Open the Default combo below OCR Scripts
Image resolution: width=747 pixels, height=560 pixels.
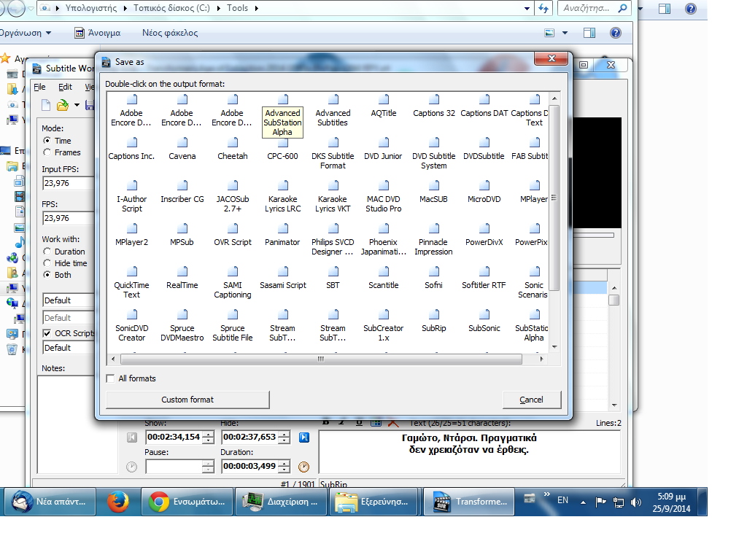(x=69, y=348)
